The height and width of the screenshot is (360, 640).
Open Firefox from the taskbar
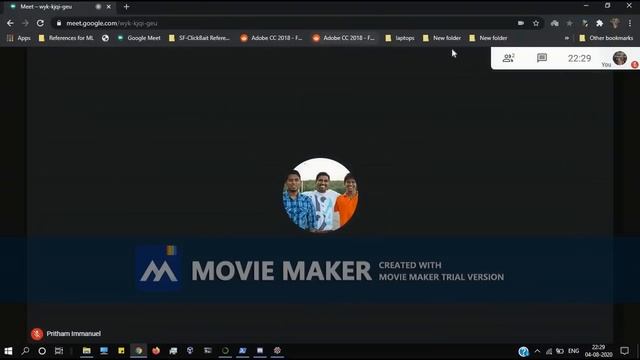[x=156, y=351]
